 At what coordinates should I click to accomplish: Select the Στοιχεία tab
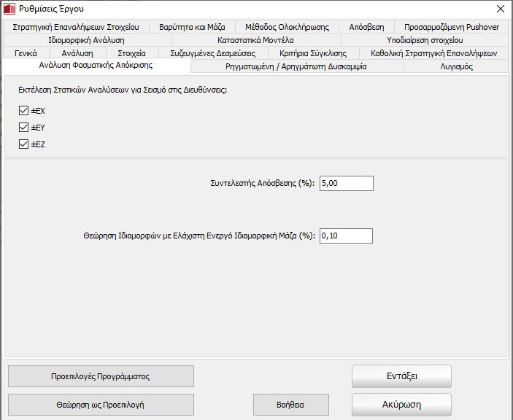131,53
